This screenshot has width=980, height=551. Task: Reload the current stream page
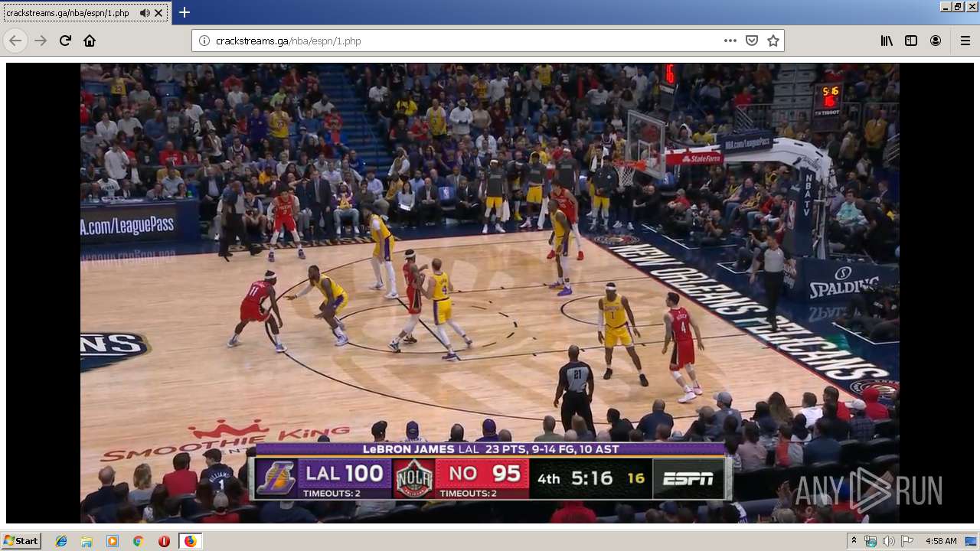point(65,41)
